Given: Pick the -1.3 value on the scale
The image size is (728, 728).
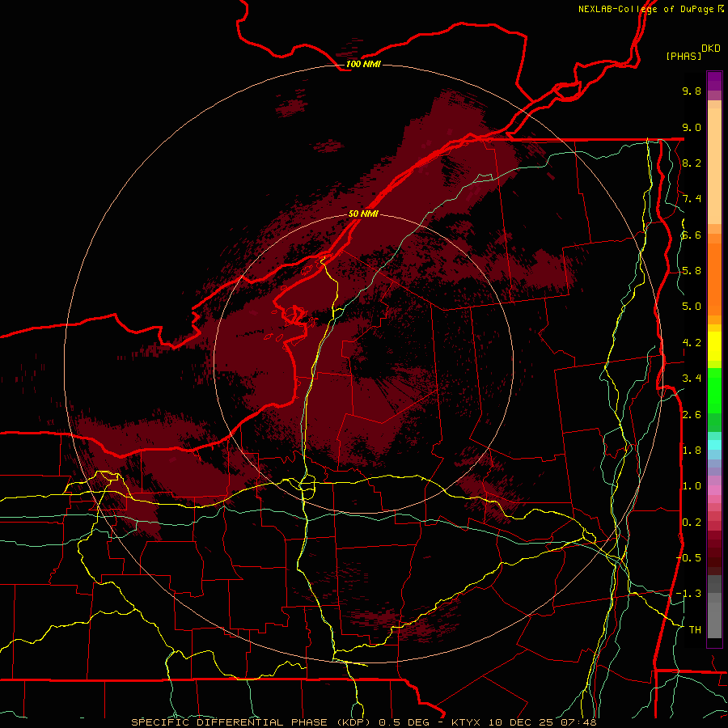Looking at the screenshot, I should pyautogui.click(x=688, y=594).
